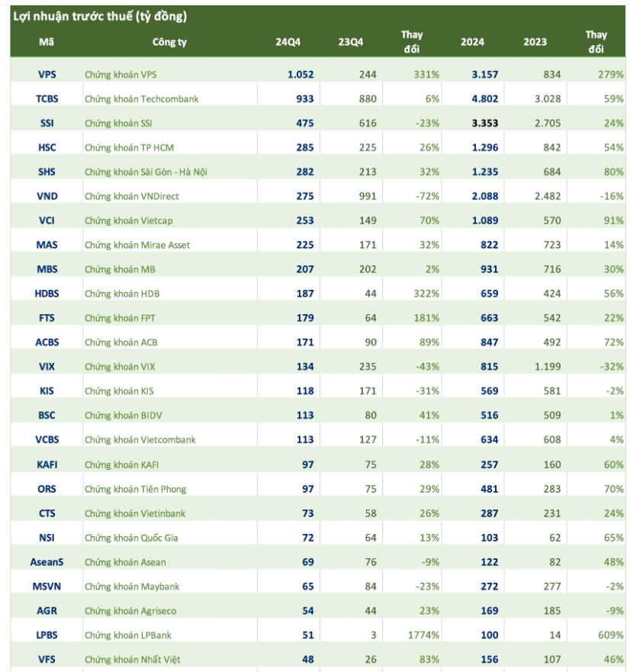The width and height of the screenshot is (630, 672).
Task: Click ticker code MBS
Action: 47,269
